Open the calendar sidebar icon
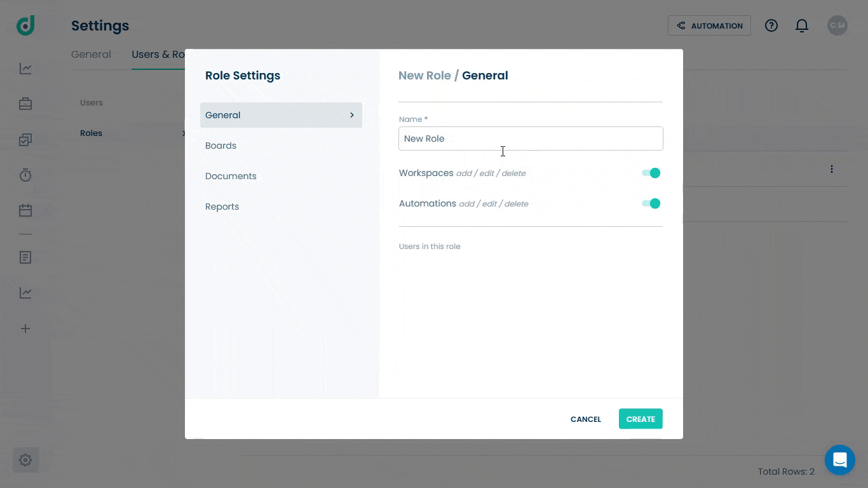This screenshot has width=868, height=488. click(x=25, y=210)
